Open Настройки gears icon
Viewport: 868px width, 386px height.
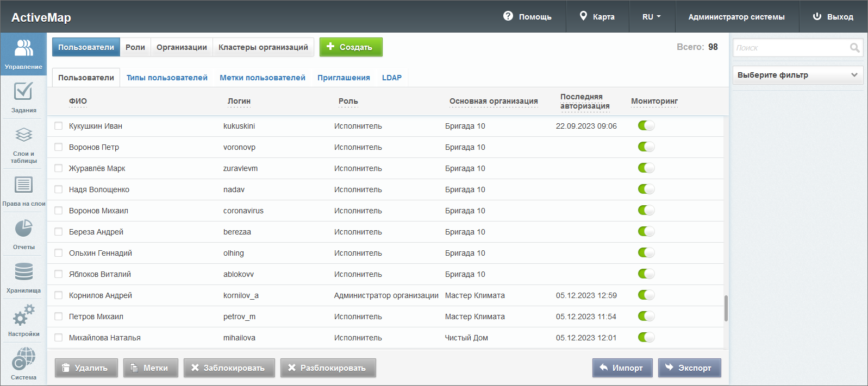click(23, 320)
